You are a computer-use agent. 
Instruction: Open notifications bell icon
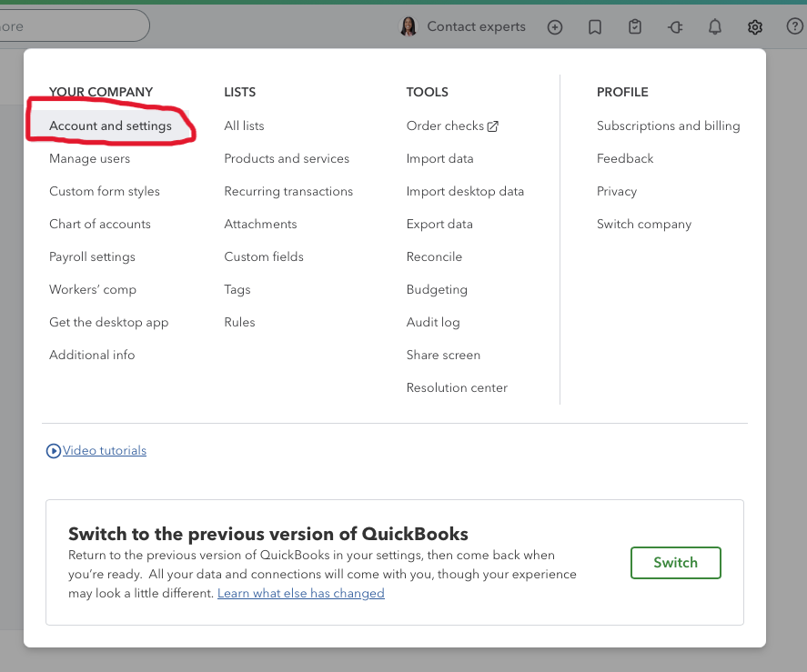pos(715,26)
